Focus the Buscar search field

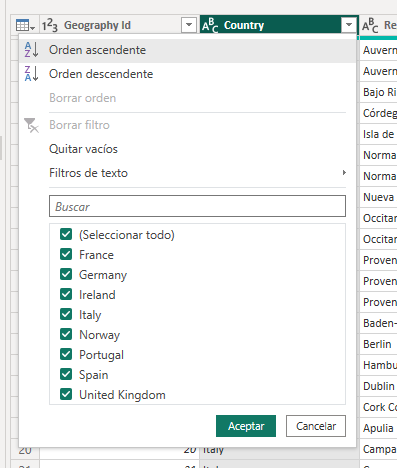click(197, 206)
